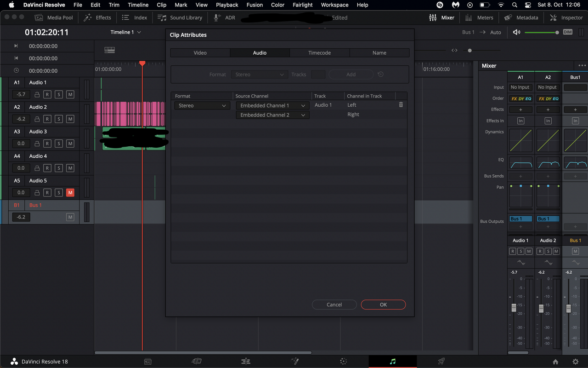The height and width of the screenshot is (368, 588).
Task: Cancel the Clip Attributes dialog
Action: (x=334, y=305)
